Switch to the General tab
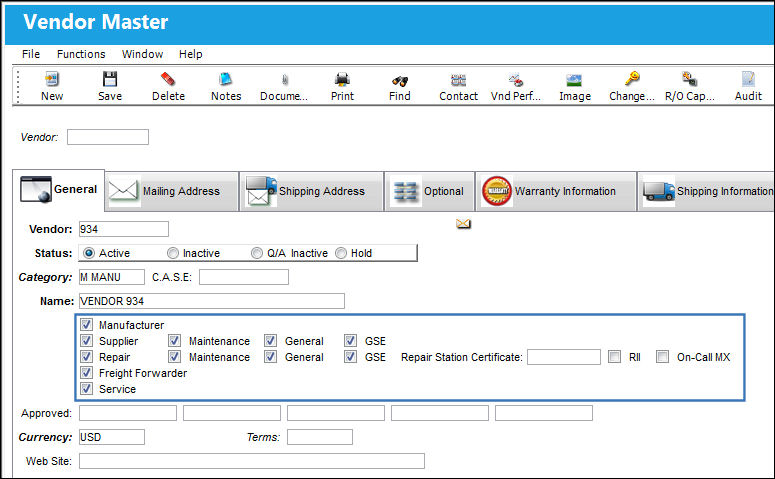 (x=58, y=190)
